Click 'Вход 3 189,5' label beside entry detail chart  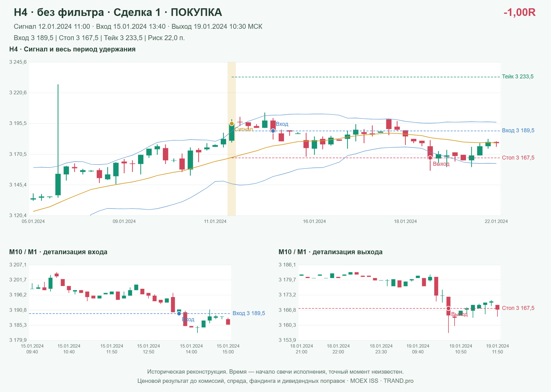249,313
